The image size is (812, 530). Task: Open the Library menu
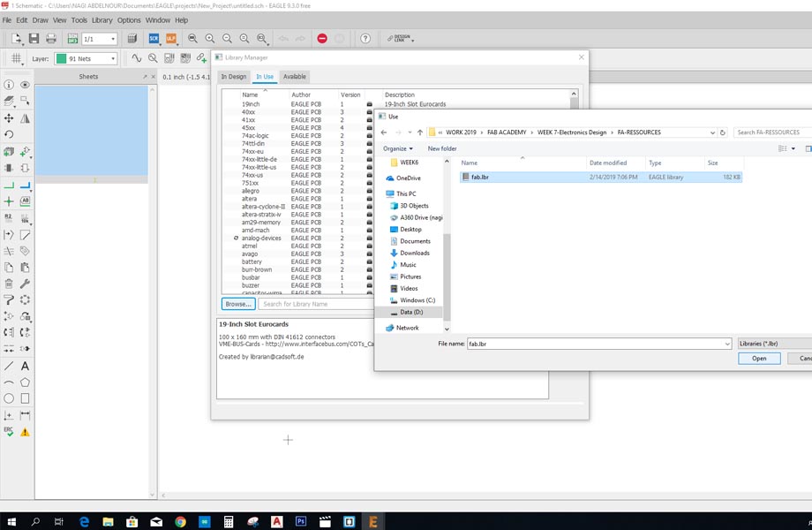(x=102, y=20)
